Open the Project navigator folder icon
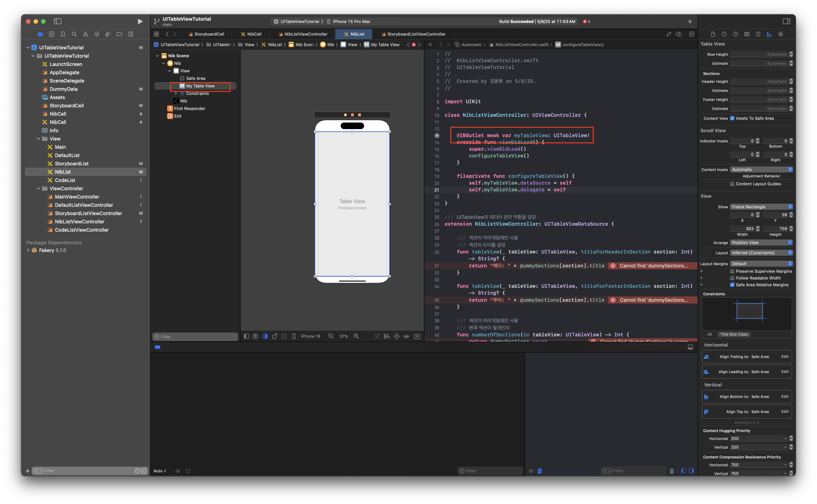817x504 pixels. tap(40, 34)
